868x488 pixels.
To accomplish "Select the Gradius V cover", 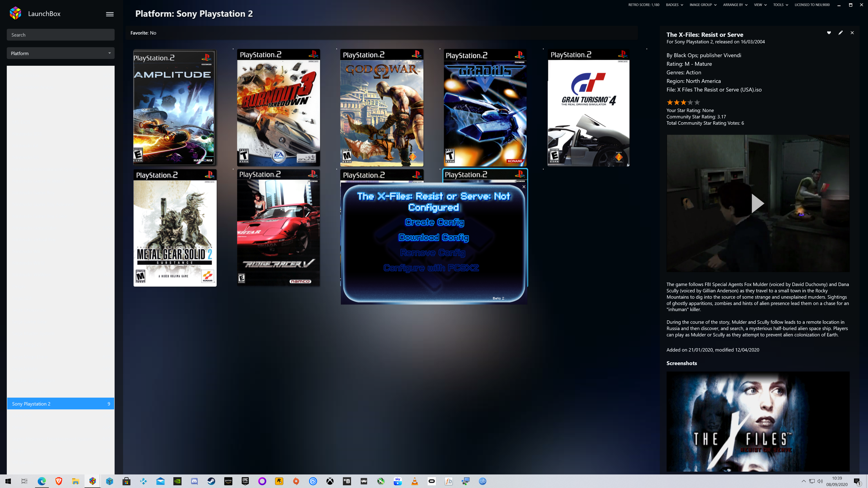I will click(x=485, y=108).
